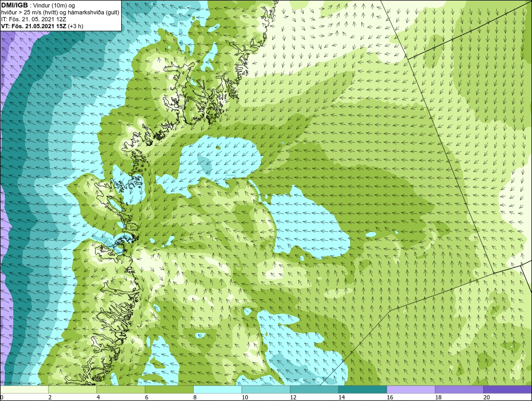Viewport: 532px width, 401px height.
Task: Click the legend value label 4
Action: [x=98, y=397]
